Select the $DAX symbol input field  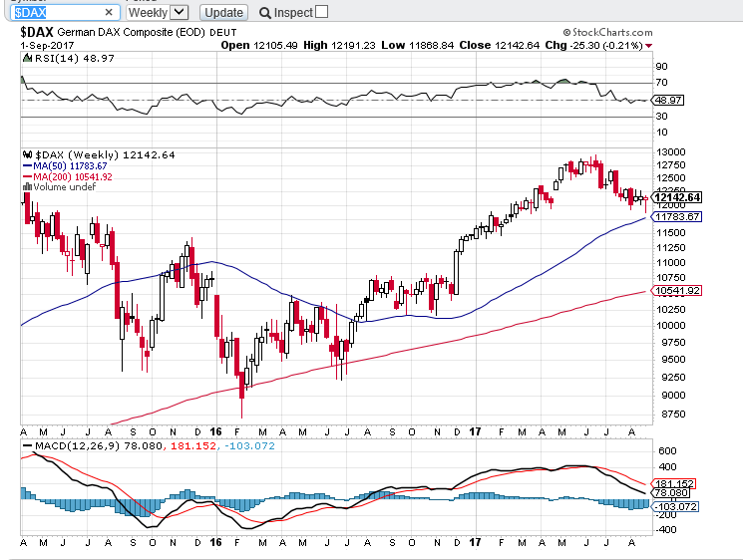pyautogui.click(x=64, y=12)
